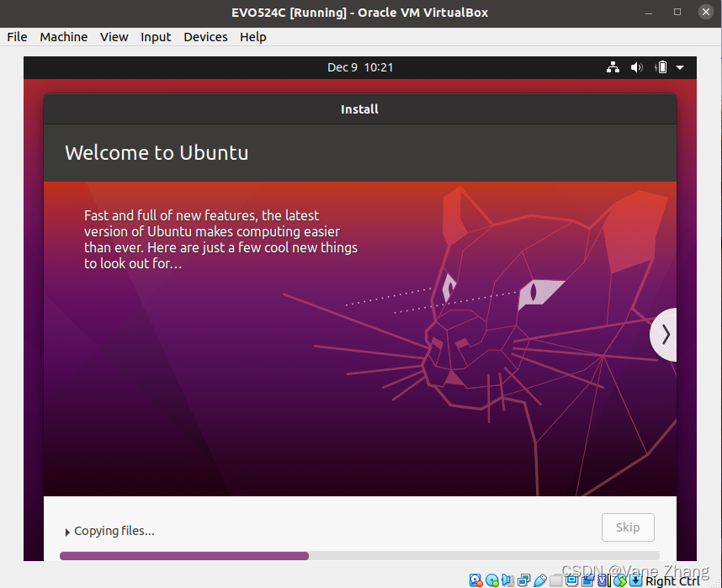Image resolution: width=722 pixels, height=588 pixels.
Task: Open the Ubuntu network status icon
Action: click(x=613, y=67)
